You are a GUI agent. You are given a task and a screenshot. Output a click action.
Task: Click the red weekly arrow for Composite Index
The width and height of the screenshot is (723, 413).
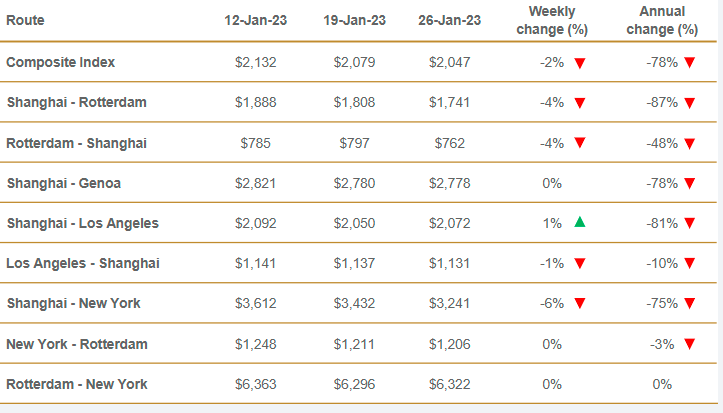click(579, 62)
